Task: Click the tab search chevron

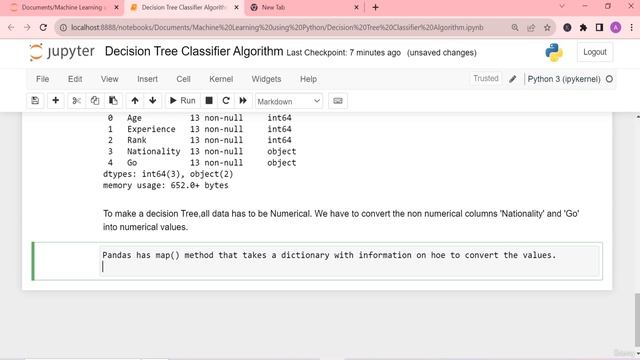Action: (x=562, y=7)
